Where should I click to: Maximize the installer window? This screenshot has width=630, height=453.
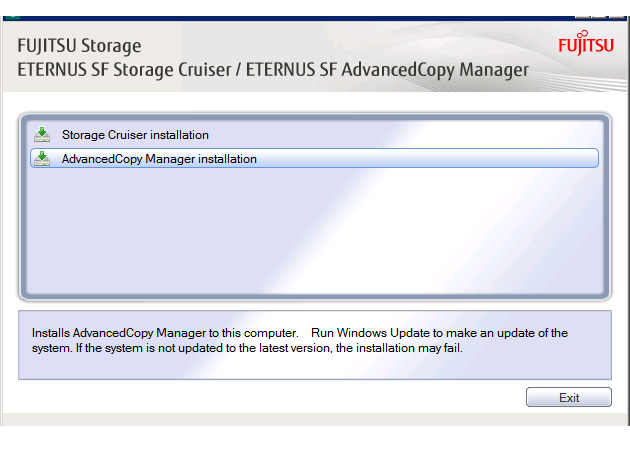[x=599, y=17]
